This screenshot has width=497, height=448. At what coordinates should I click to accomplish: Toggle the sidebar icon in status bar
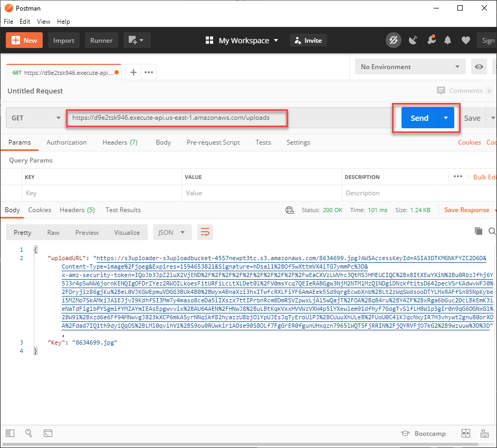(x=10, y=433)
